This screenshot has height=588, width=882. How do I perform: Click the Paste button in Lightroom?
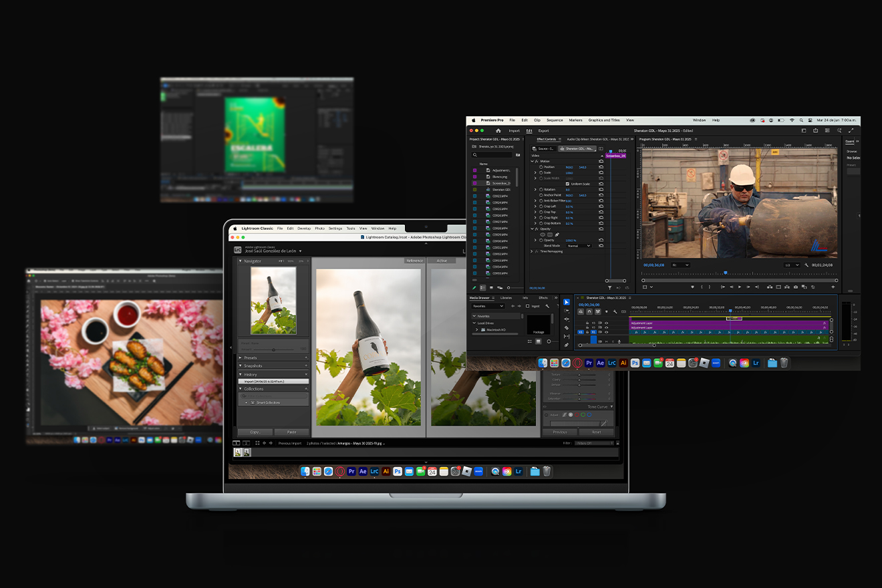pos(291,432)
